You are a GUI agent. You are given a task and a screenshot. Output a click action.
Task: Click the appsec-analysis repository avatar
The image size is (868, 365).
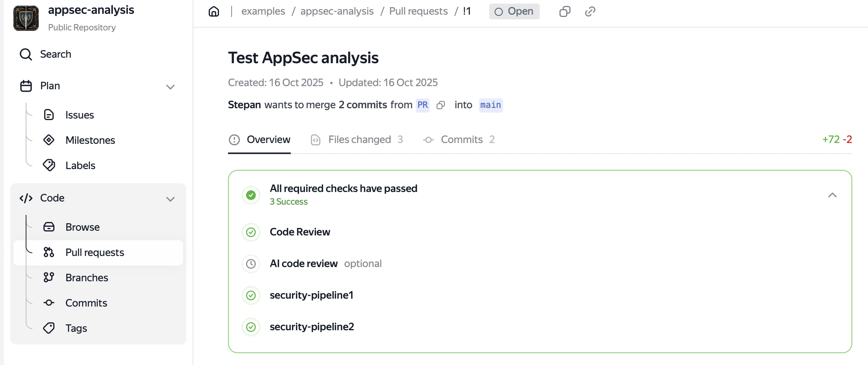[x=26, y=18]
